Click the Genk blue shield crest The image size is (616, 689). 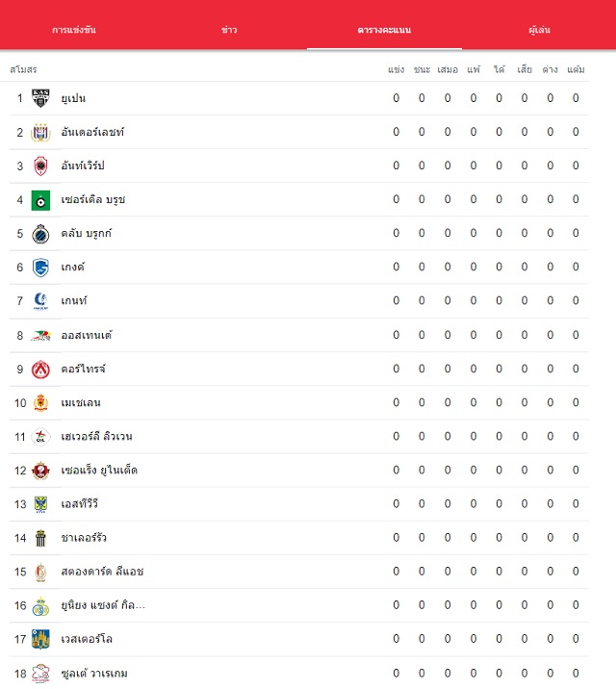click(40, 268)
